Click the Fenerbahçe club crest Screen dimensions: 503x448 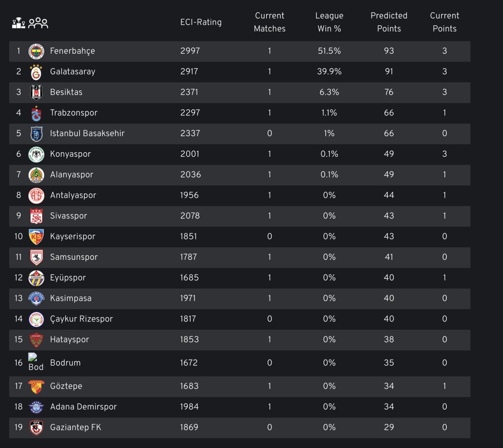36,51
